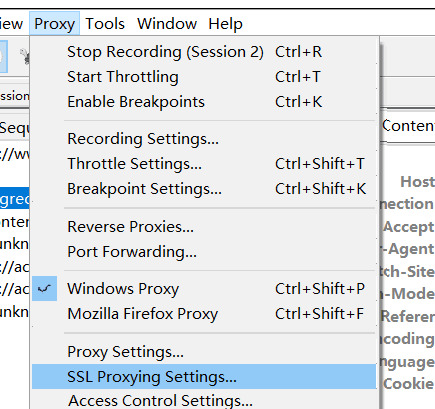Open SSL Proxying Settings...
435x409 pixels.
204,377
